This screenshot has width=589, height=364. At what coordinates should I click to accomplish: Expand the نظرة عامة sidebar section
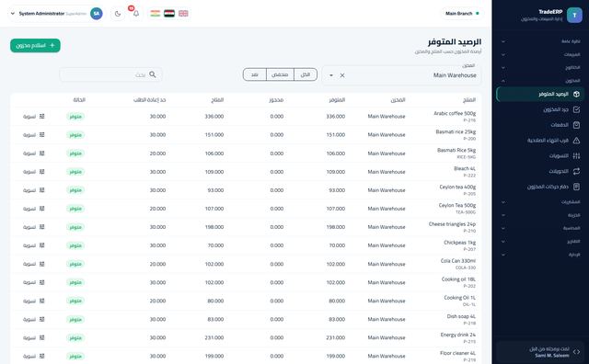tap(541, 41)
